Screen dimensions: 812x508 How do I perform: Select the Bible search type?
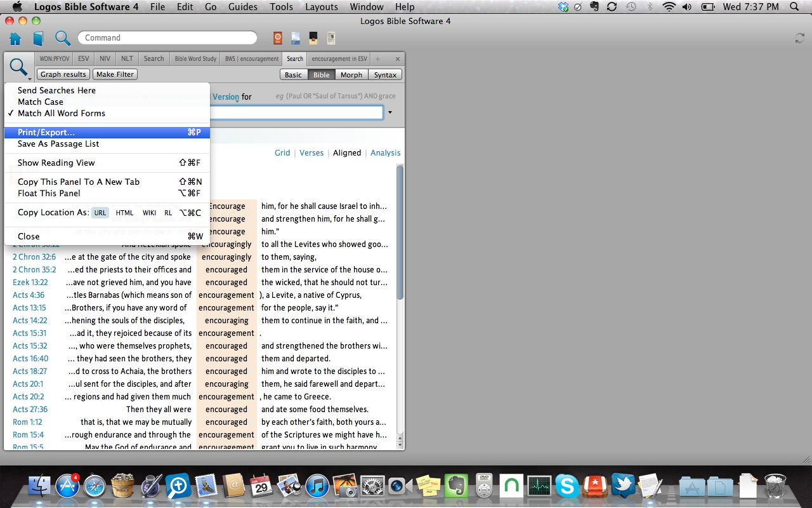[322, 74]
